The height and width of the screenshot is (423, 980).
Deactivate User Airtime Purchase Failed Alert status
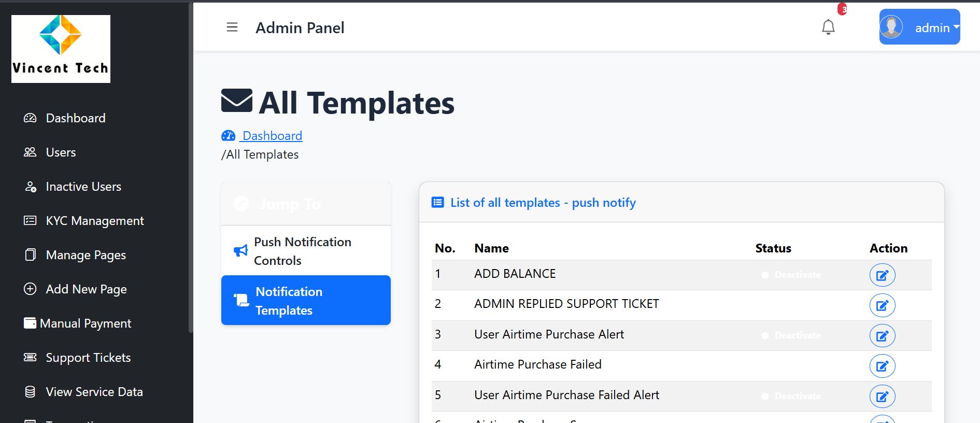click(791, 396)
